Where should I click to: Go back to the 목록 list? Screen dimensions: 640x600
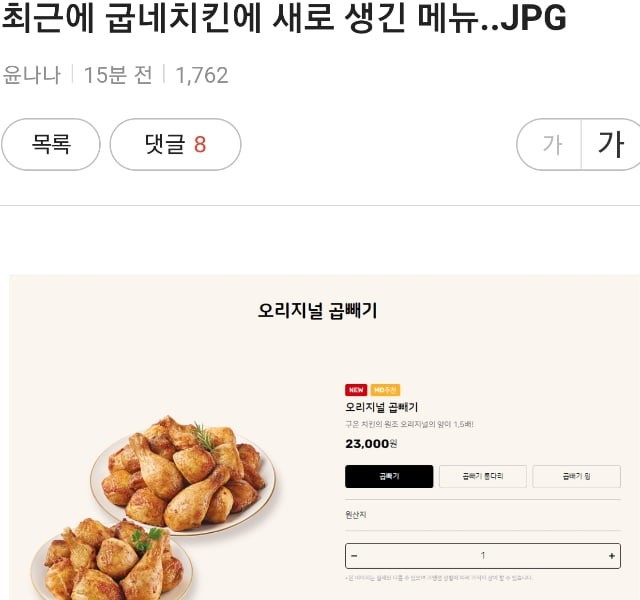(x=51, y=144)
